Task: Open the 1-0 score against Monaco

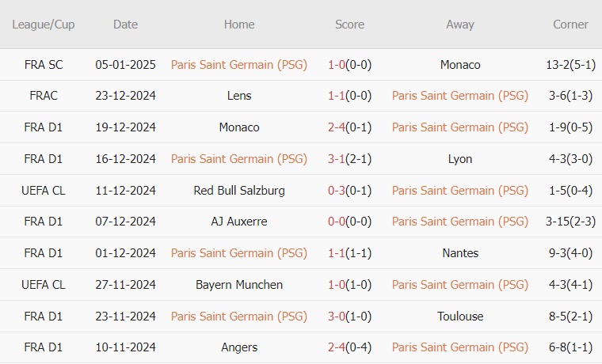Action: point(349,65)
